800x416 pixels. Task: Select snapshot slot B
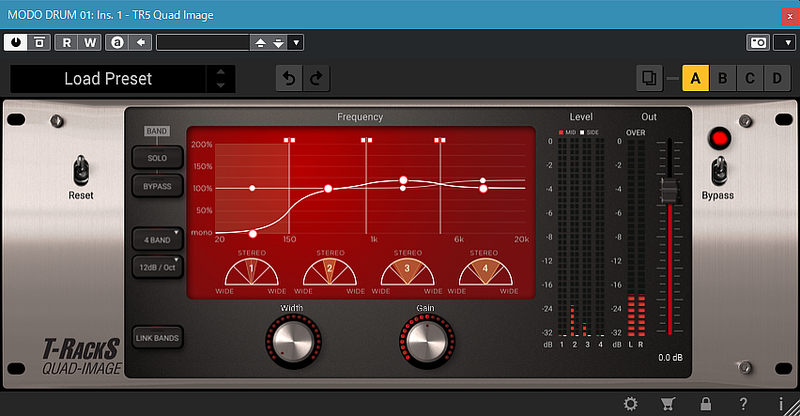tap(722, 79)
